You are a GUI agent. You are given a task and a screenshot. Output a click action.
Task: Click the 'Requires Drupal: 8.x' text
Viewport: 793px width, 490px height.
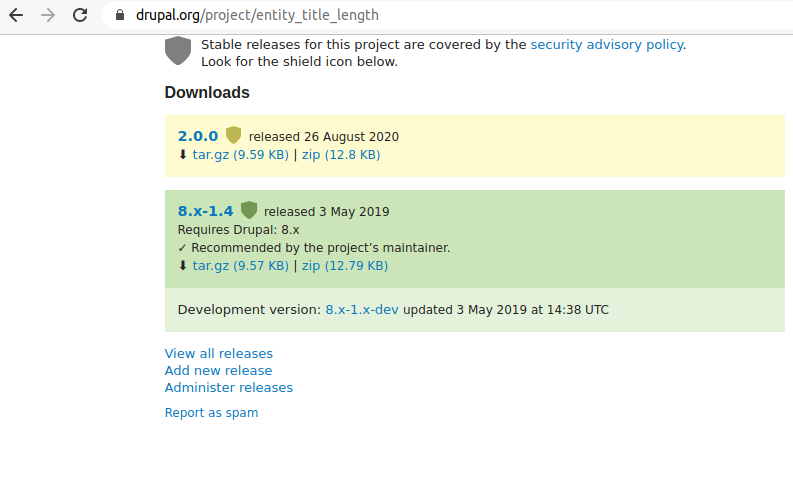(x=238, y=230)
